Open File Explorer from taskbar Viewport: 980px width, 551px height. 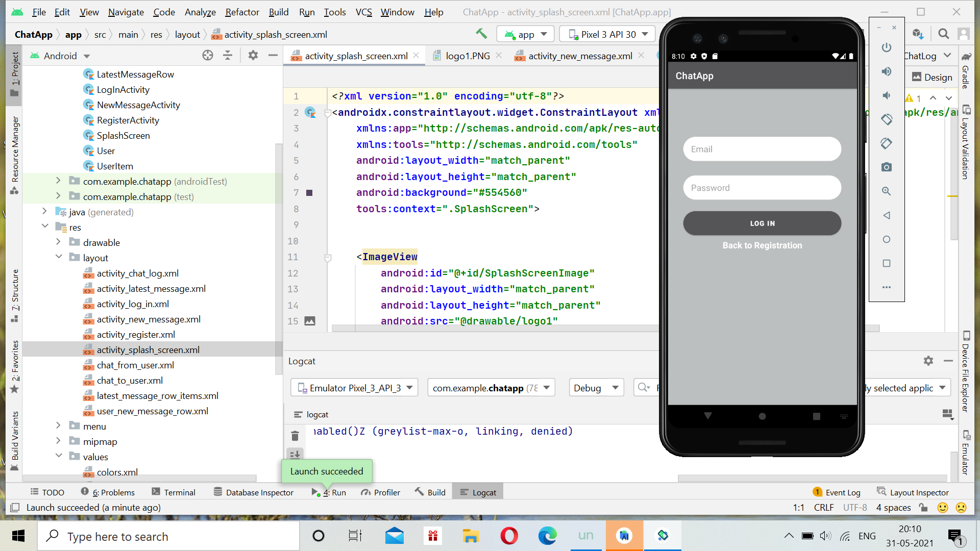[x=471, y=536]
